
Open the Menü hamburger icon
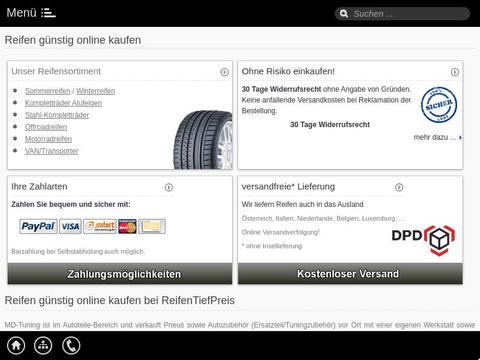tap(48, 13)
